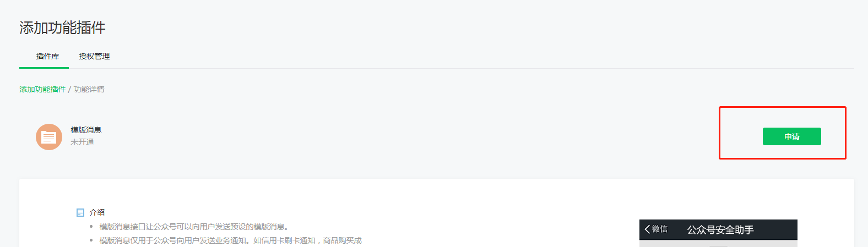Click the gray preview area under dark header
Viewport: 868px width, 247px height.
point(718,244)
